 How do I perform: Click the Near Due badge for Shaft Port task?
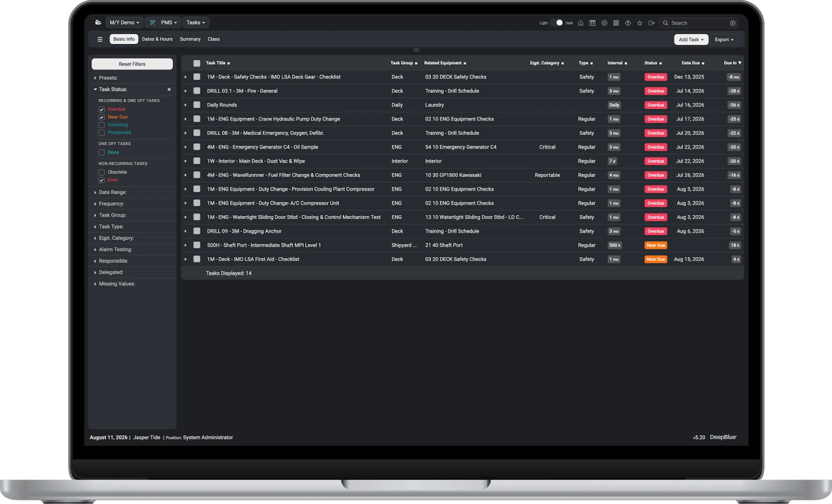click(x=656, y=245)
